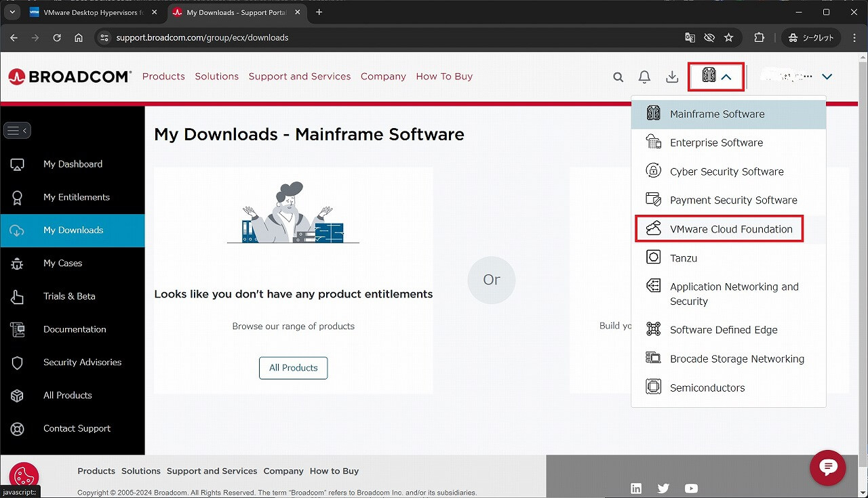Open a new browser tab
The image size is (868, 498).
point(319,12)
